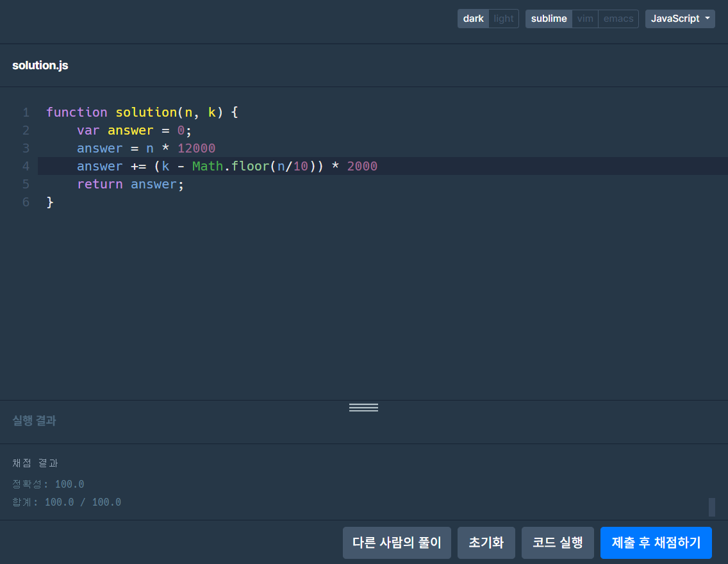Click the 정확성: 100.0 line
The height and width of the screenshot is (564, 728).
point(48,484)
